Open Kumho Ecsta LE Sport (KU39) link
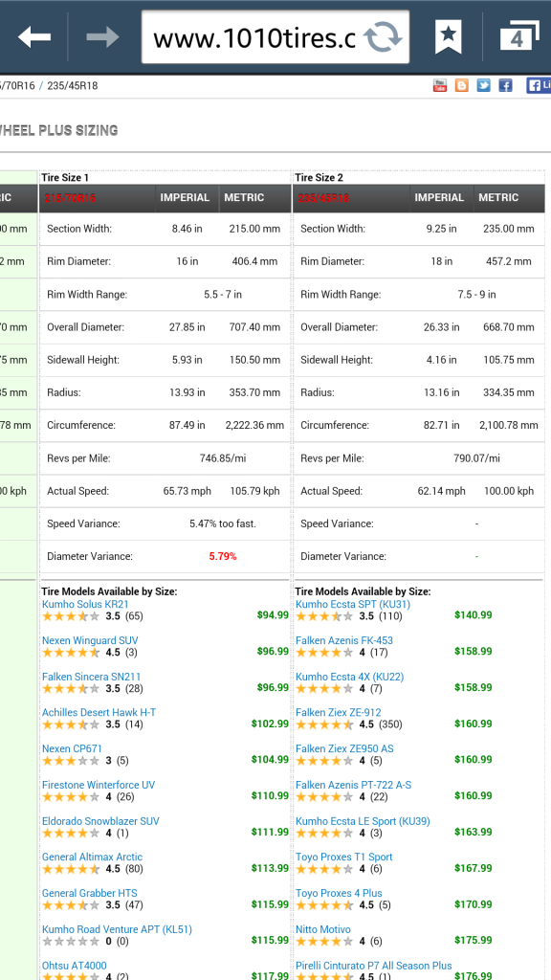 [x=363, y=821]
